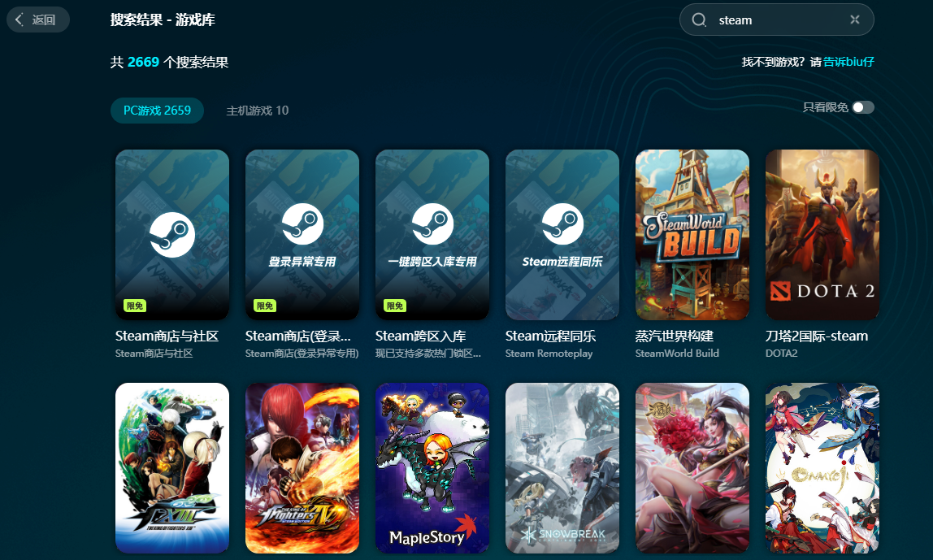933x560 pixels.
Task: Open the Steam远程同乐 card cover
Action: (x=562, y=234)
